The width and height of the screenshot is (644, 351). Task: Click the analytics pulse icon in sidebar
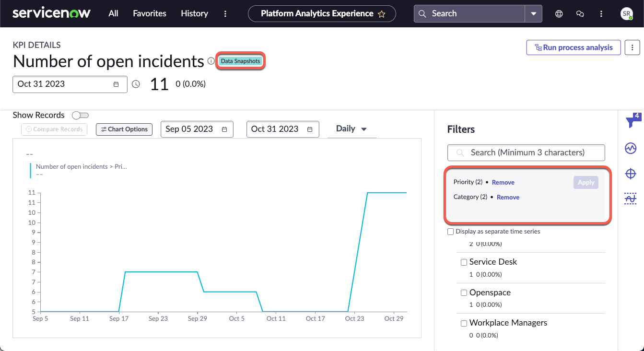631,149
